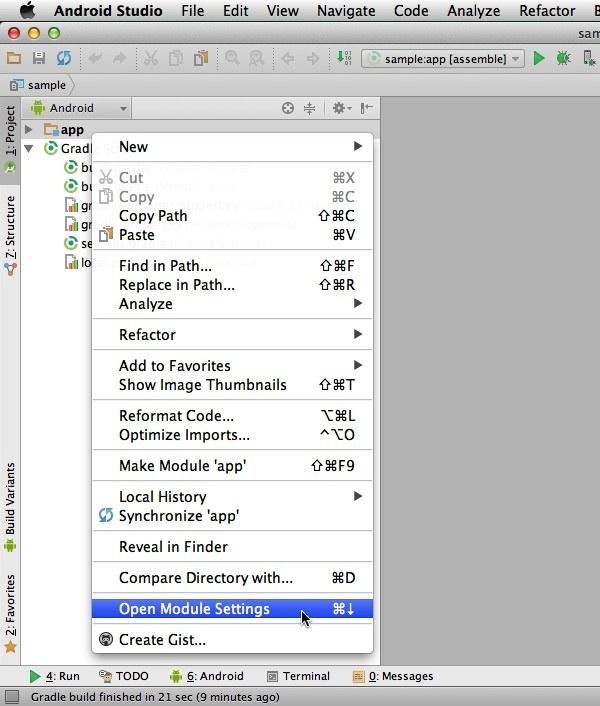Viewport: 600px width, 706px height.
Task: Click the device icon after Debug
Action: click(588, 59)
